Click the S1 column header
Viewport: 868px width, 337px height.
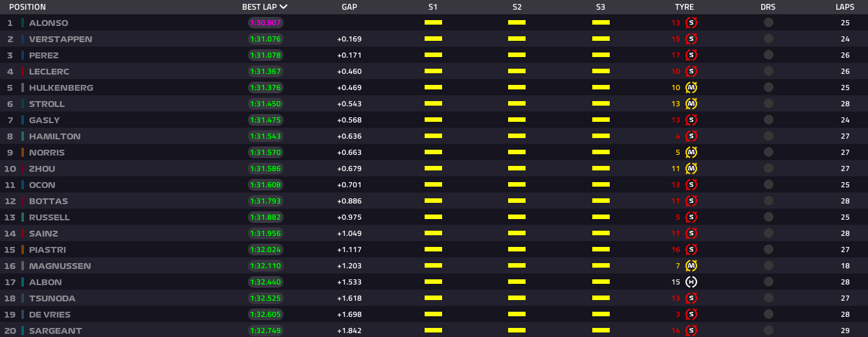coord(433,7)
